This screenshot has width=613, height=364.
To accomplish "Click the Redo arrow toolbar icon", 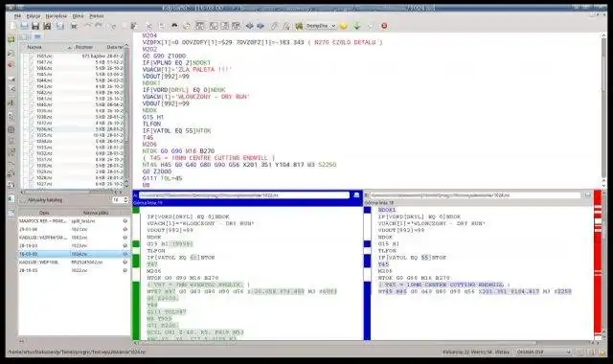I will point(99,26).
